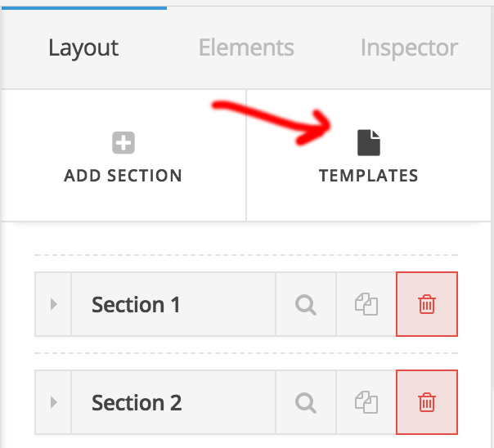Open TEMPLATES button label
Screen dimensions: 494x448
(369, 176)
